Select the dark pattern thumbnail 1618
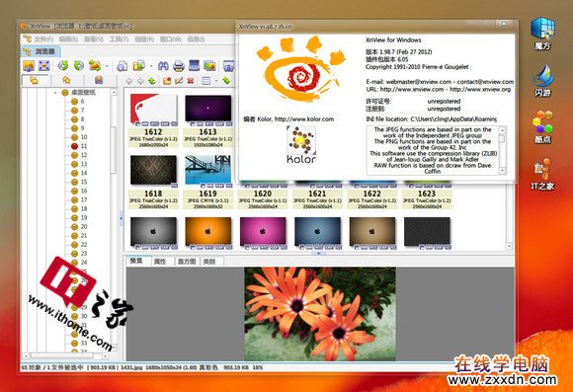 (153, 170)
